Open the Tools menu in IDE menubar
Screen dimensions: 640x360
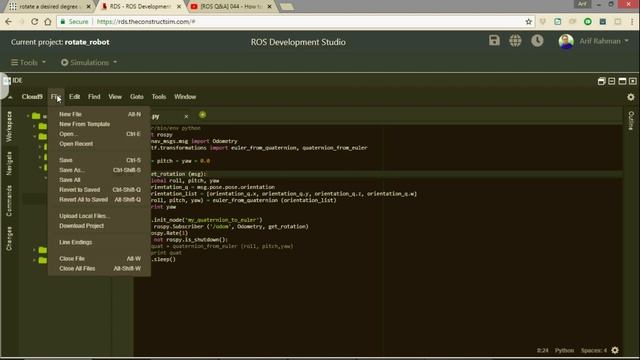159,97
